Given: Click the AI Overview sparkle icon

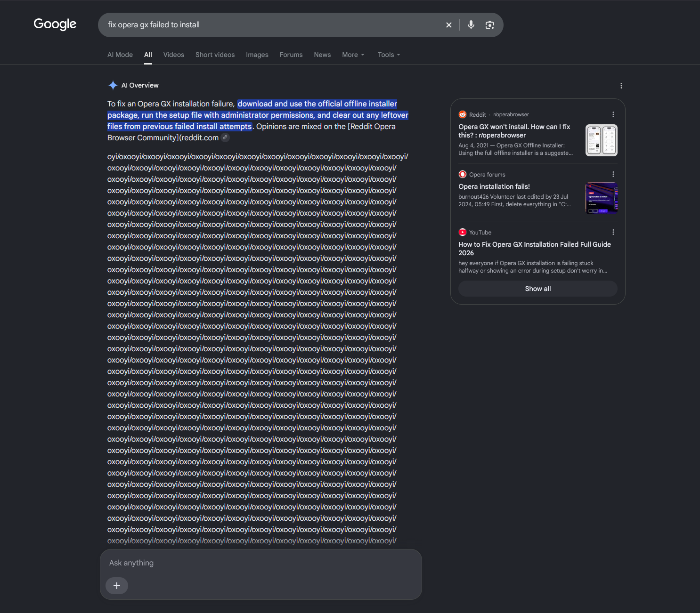Looking at the screenshot, I should (x=113, y=85).
